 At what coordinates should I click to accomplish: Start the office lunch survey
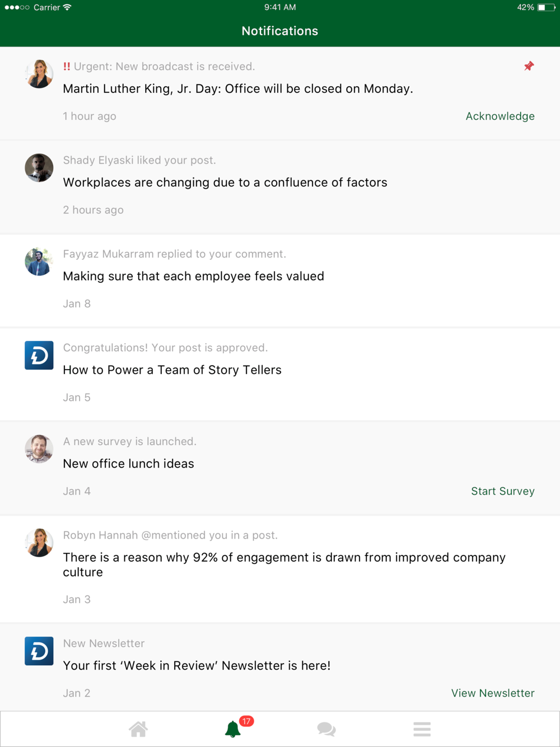502,491
